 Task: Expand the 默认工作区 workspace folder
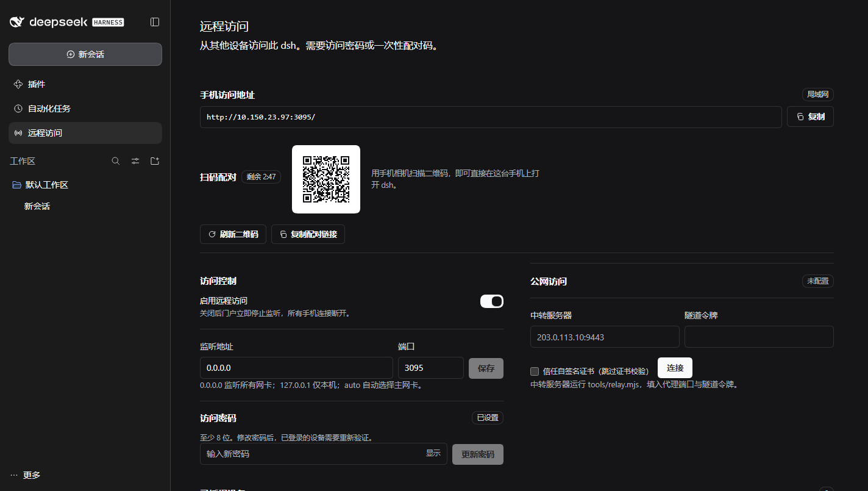[85, 185]
